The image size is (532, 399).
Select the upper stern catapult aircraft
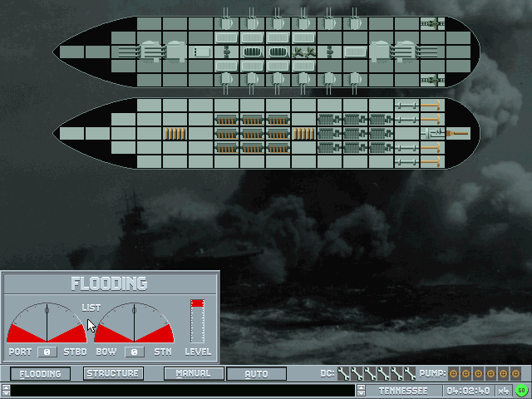coord(432,24)
